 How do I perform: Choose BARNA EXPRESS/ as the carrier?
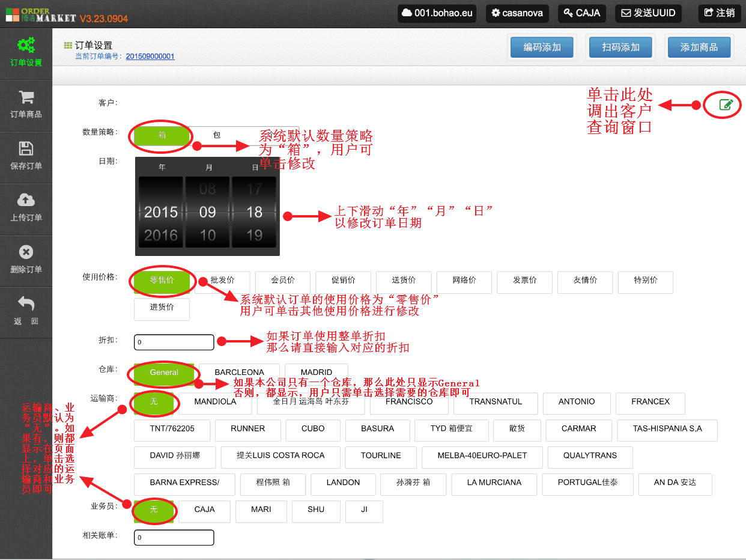(x=184, y=484)
